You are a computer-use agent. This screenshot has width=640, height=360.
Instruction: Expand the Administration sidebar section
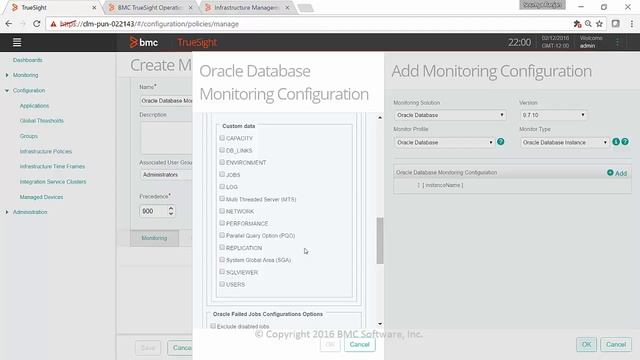[7, 212]
